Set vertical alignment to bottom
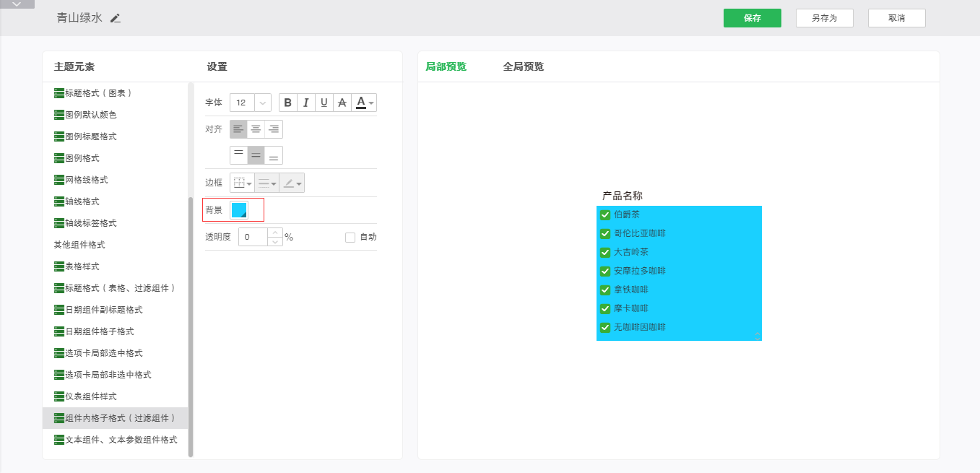Screen dimensions: 980x473 coord(274,155)
